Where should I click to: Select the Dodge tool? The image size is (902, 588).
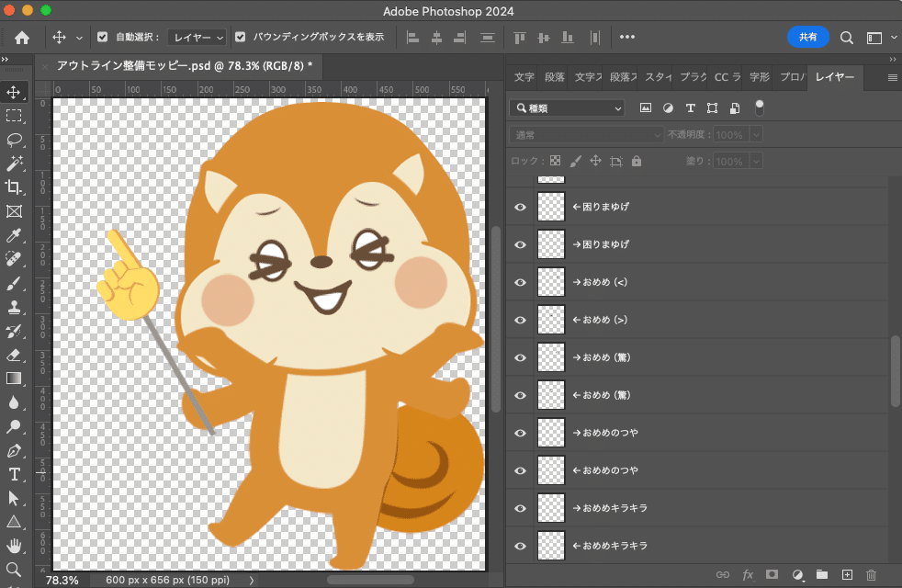14,426
